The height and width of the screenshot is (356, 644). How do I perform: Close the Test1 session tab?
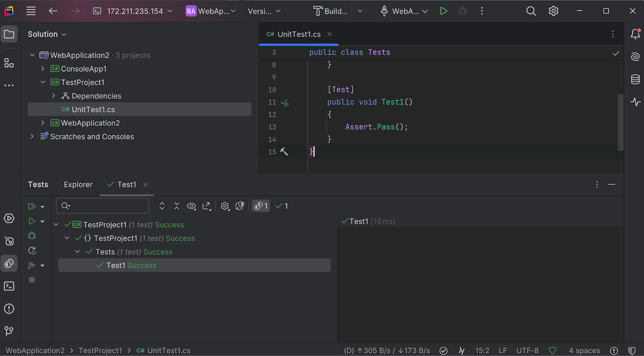point(146,185)
